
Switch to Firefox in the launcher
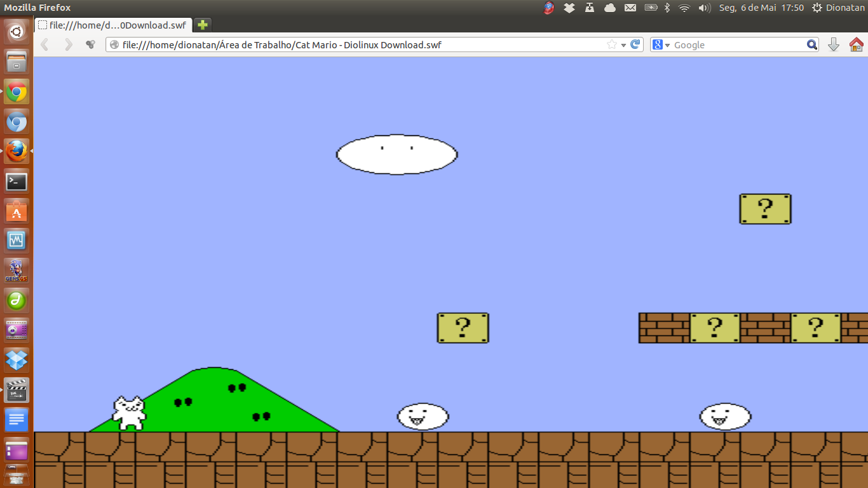[17, 152]
